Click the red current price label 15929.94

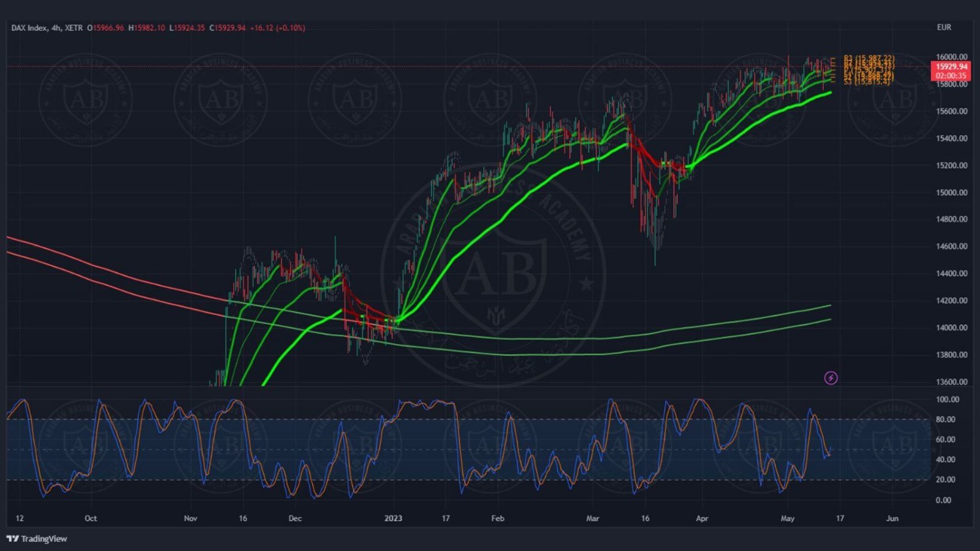click(951, 67)
